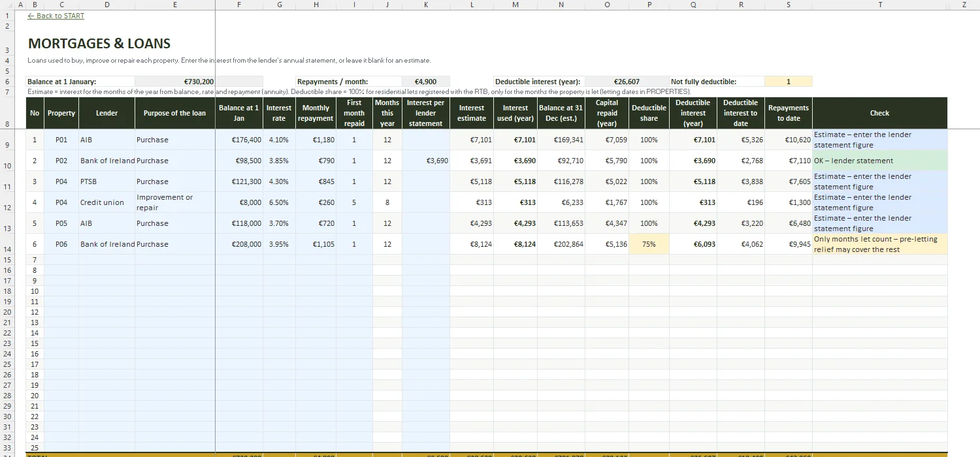Select the 3.95% interest rate cell
The width and height of the screenshot is (980, 457).
279,244
